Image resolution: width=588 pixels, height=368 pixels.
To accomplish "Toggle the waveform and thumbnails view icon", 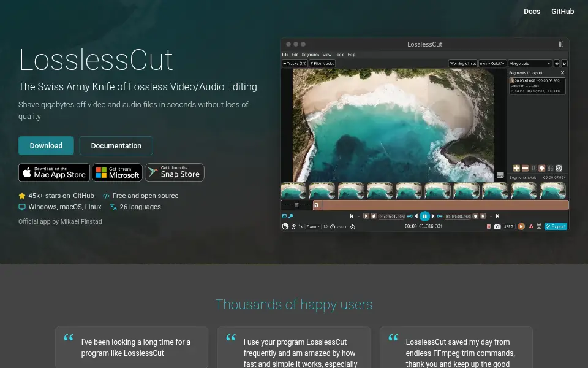I will pyautogui.click(x=284, y=216).
